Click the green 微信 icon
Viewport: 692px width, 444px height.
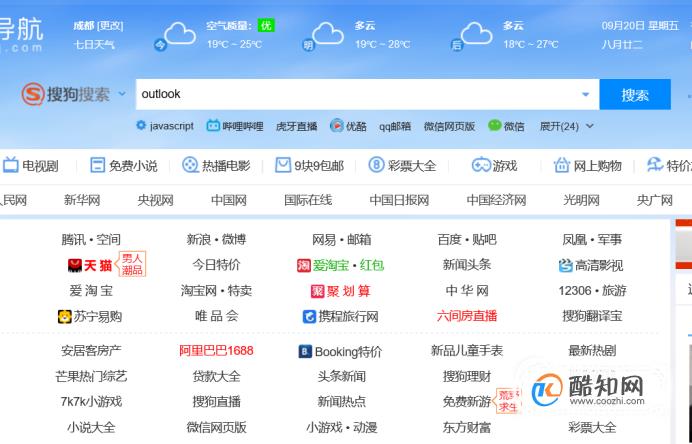click(x=494, y=125)
